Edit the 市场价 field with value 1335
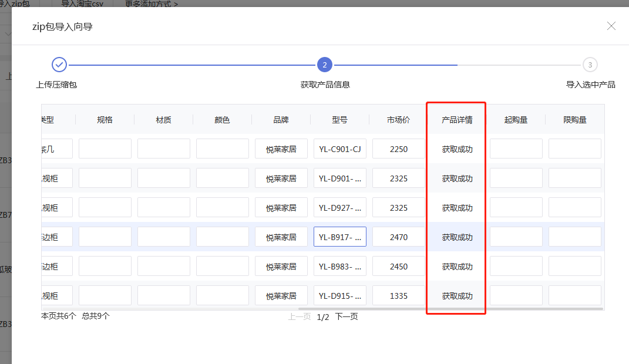Screen dimensions: 629x364 point(398,296)
